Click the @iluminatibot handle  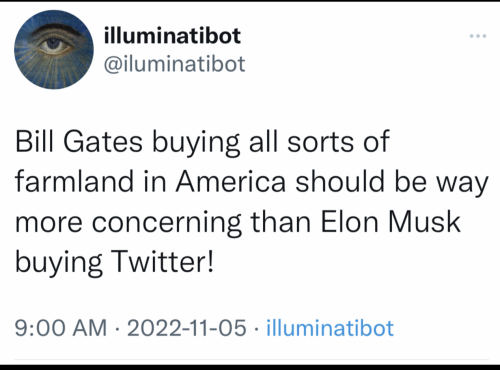pos(175,64)
